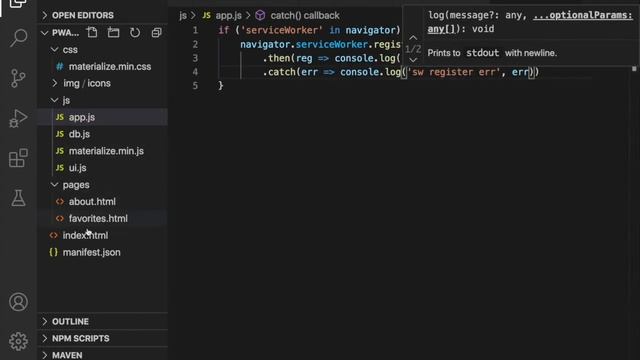The image size is (640, 360).
Task: Click line number 5 in gutter
Action: click(x=195, y=86)
